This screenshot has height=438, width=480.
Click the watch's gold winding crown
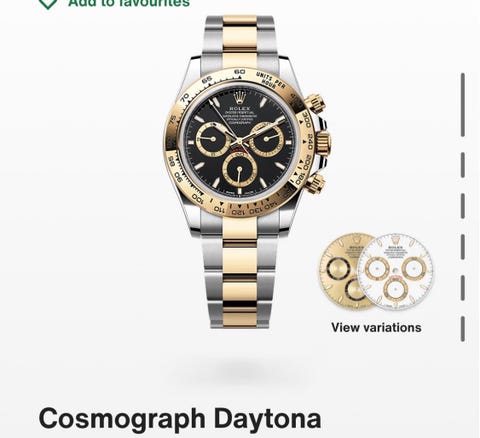coord(323,142)
